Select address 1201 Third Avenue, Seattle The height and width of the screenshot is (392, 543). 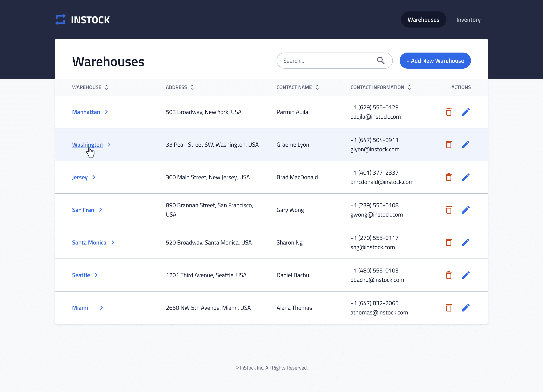tap(206, 275)
